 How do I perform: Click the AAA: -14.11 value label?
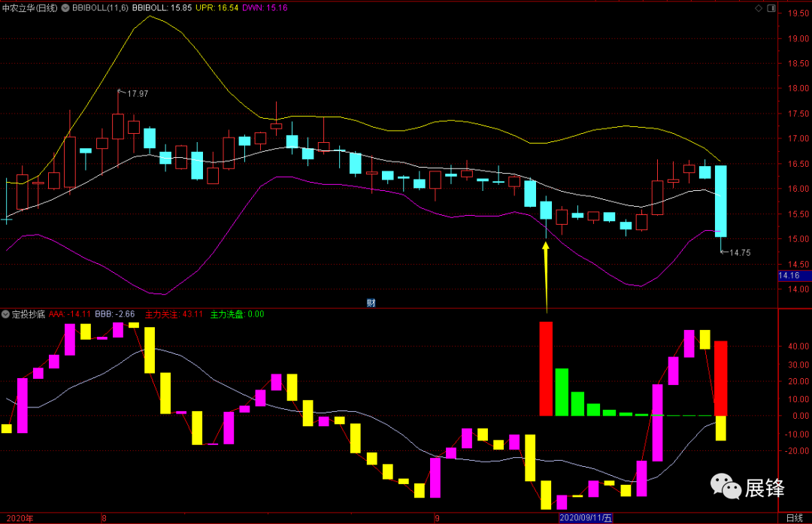click(x=70, y=314)
